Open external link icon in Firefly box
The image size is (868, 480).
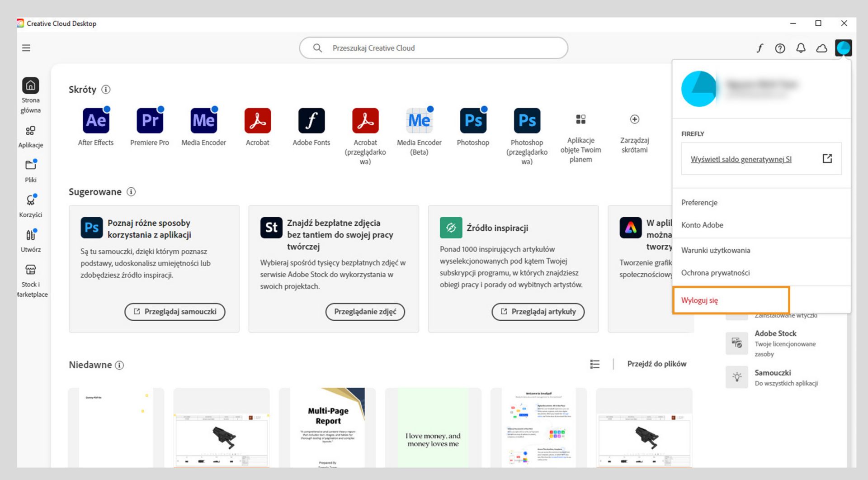[827, 158]
